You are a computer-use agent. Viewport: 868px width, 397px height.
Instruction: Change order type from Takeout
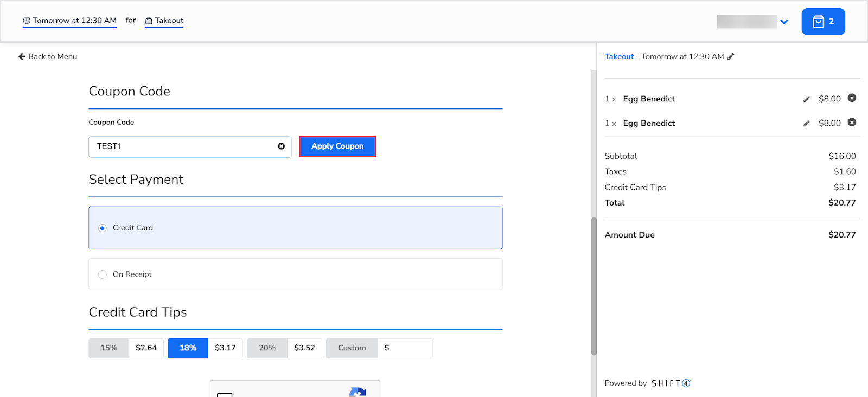point(164,21)
